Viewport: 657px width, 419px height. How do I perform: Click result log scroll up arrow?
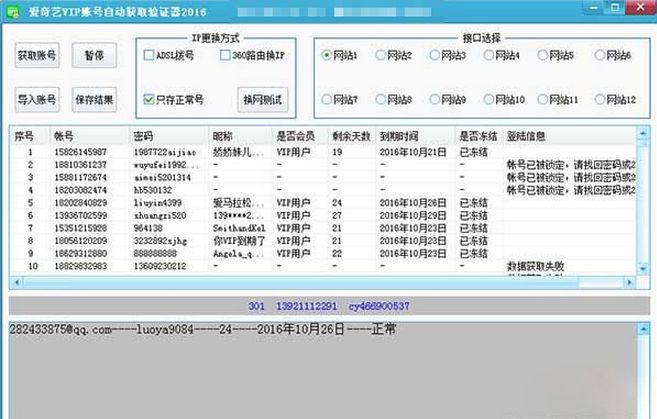[643, 329]
